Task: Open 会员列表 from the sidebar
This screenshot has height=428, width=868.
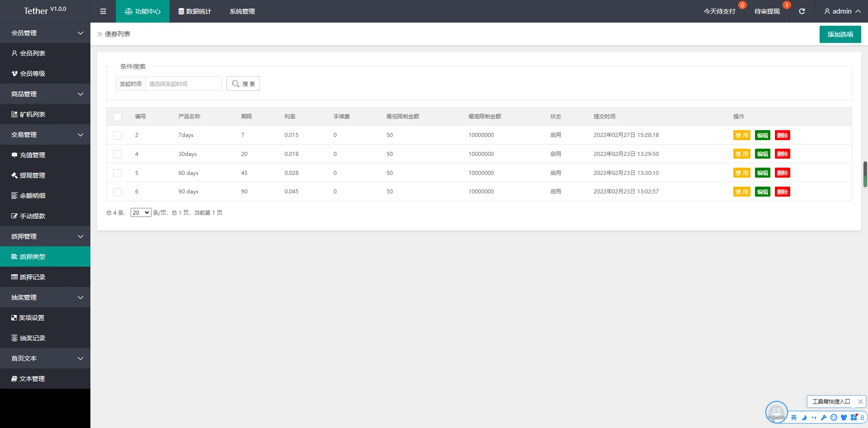Action: point(33,53)
